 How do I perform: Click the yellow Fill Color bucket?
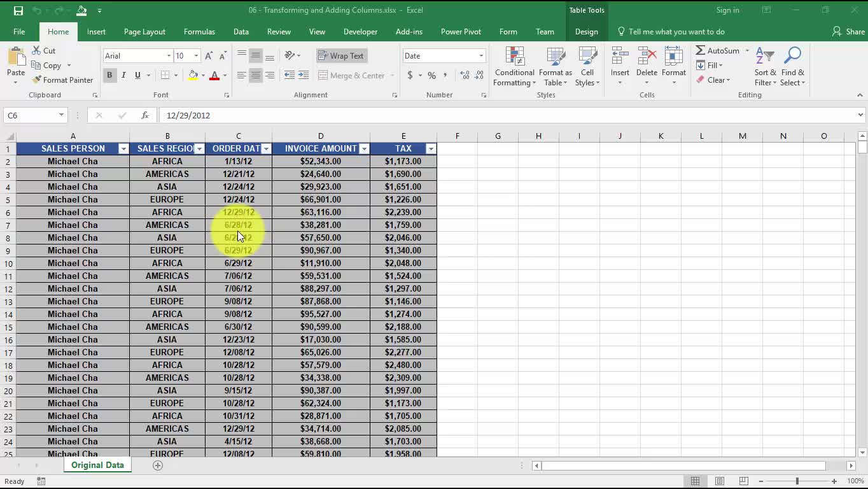click(x=193, y=75)
